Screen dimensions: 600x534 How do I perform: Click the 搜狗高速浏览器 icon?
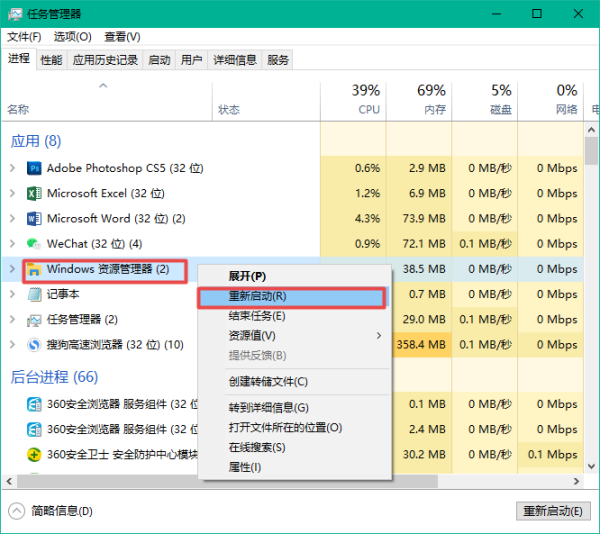34,345
